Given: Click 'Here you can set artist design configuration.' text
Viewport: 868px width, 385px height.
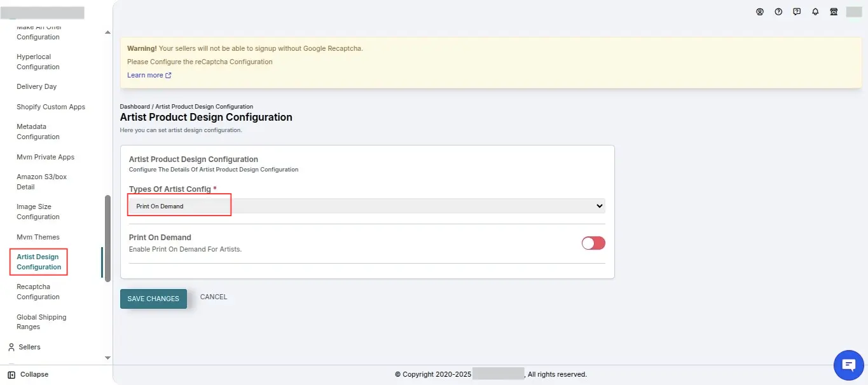Looking at the screenshot, I should pos(181,130).
